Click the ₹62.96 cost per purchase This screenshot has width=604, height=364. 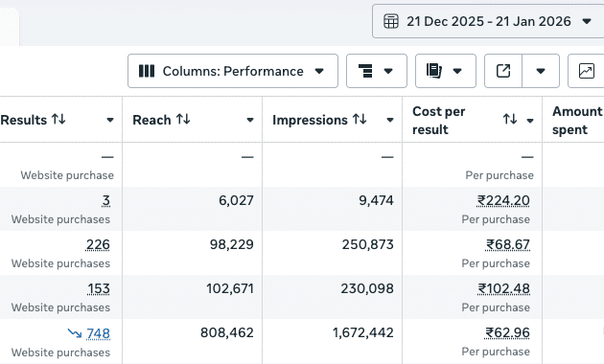pyautogui.click(x=507, y=332)
